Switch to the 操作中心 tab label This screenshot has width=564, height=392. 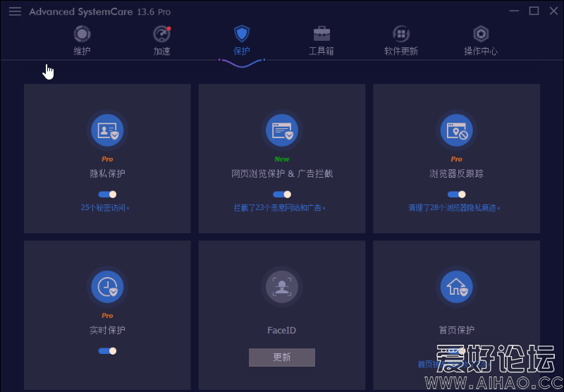481,51
